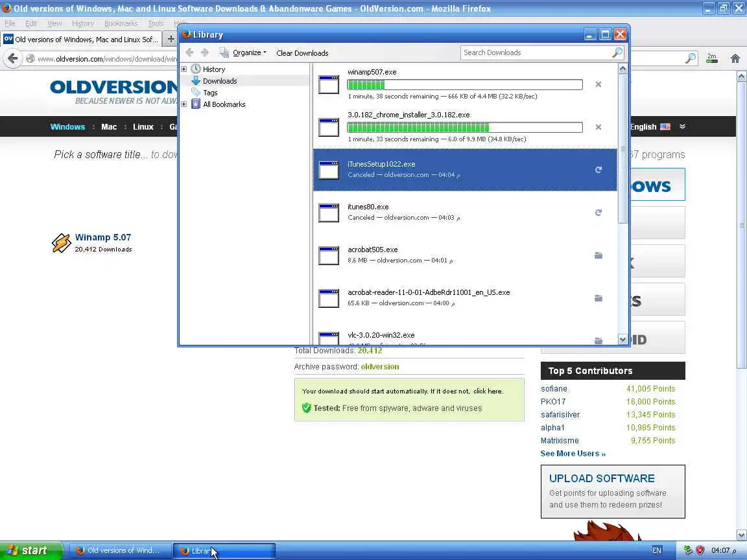Select Downloads in Library sidebar
Screen dimensions: 747x560
[220, 81]
